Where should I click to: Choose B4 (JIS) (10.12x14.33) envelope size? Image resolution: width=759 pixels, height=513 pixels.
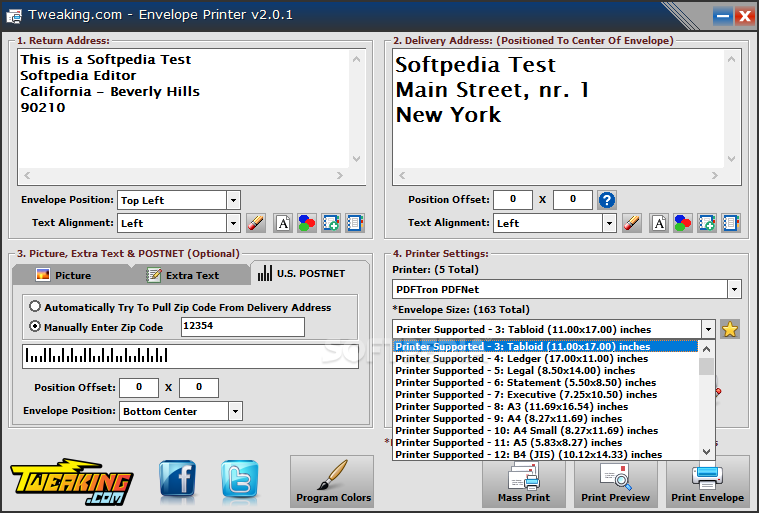point(546,454)
